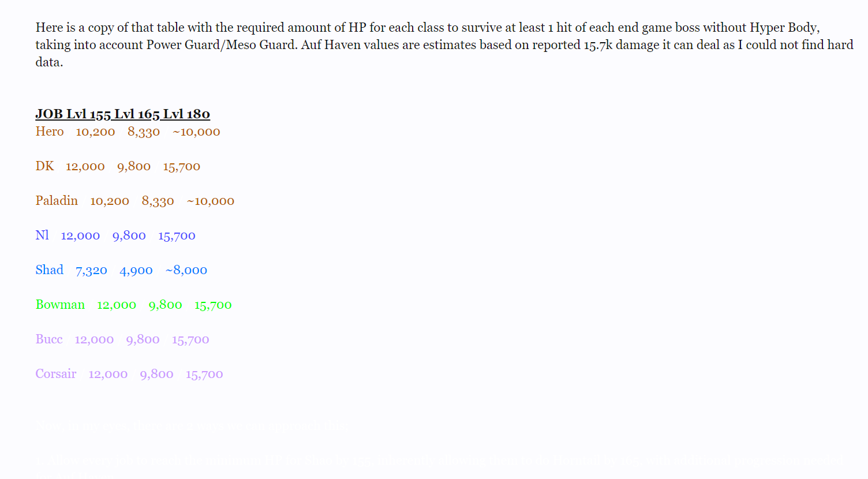Click the 9,800 value in Corsair row
Viewport: 868px width, 479px height.
156,375
